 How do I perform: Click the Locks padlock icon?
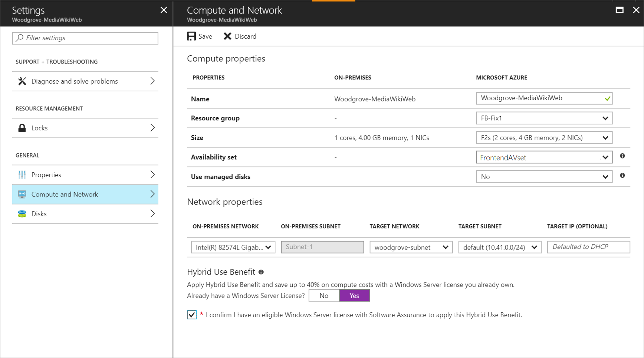tap(22, 128)
